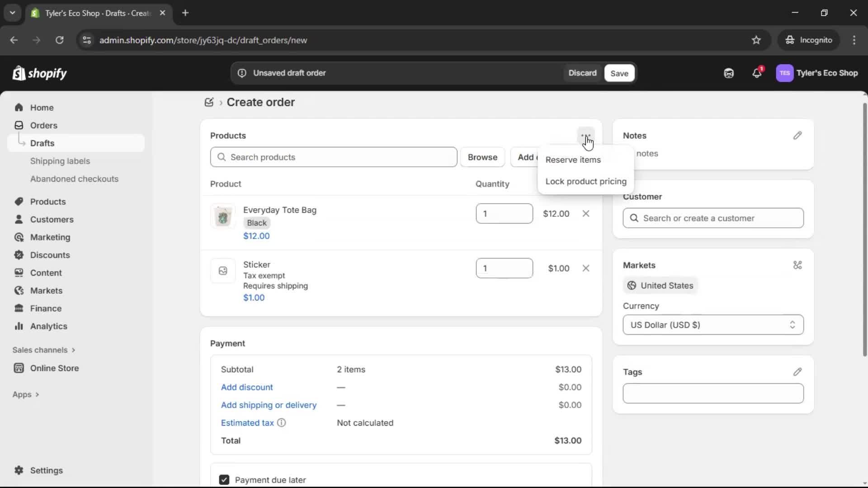Toggle Incognito profile indicator in browser

pyautogui.click(x=809, y=40)
